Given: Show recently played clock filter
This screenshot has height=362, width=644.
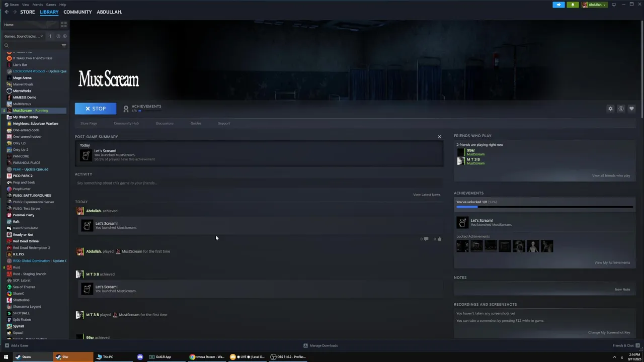Looking at the screenshot, I should click(x=58, y=36).
